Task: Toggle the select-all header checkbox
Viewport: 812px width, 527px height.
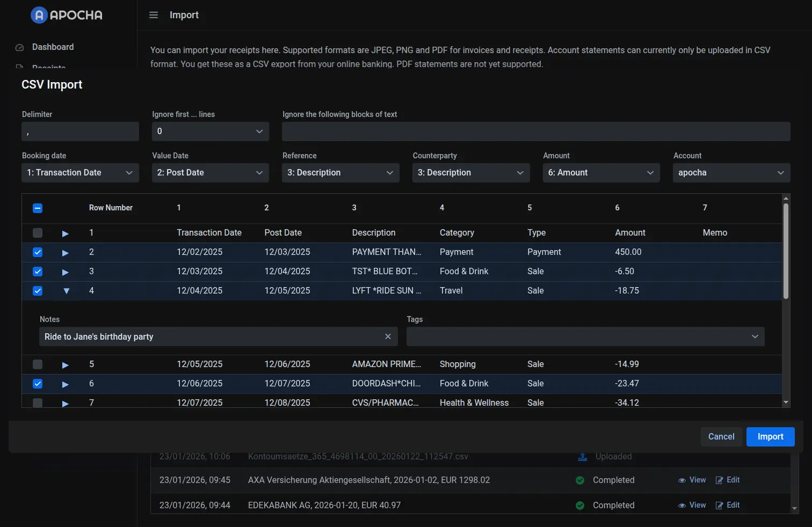Action: pos(38,208)
